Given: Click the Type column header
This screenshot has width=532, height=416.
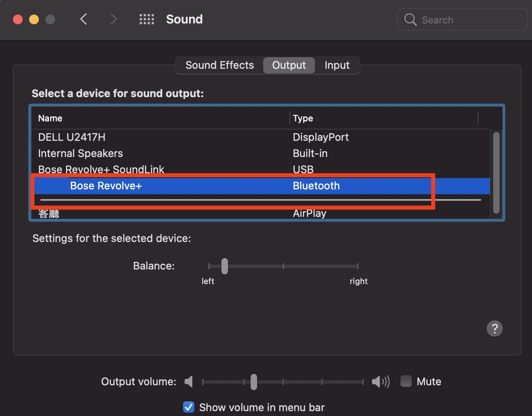Looking at the screenshot, I should click(384, 118).
